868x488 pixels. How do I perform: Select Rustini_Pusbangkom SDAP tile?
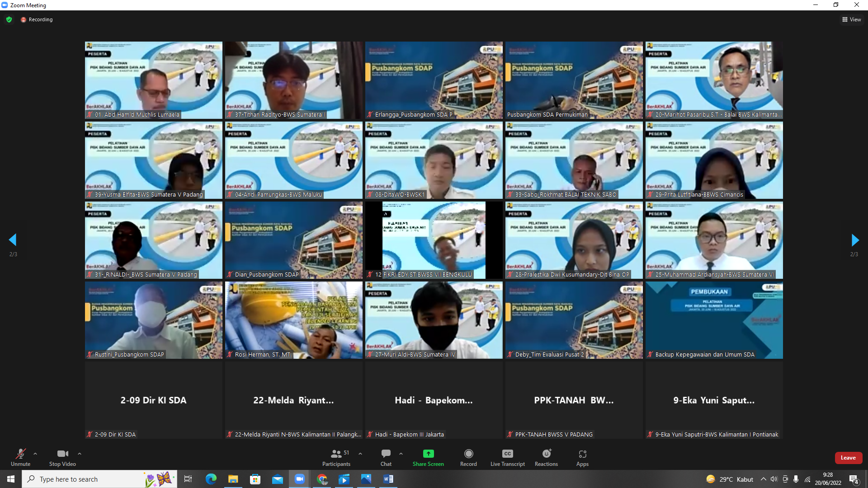click(x=154, y=320)
